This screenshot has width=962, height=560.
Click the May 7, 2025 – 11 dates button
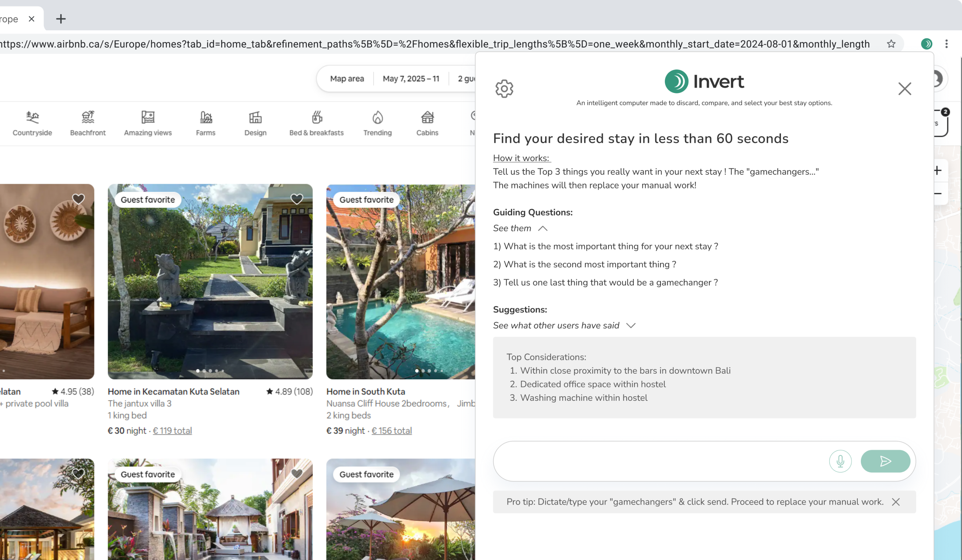(411, 79)
